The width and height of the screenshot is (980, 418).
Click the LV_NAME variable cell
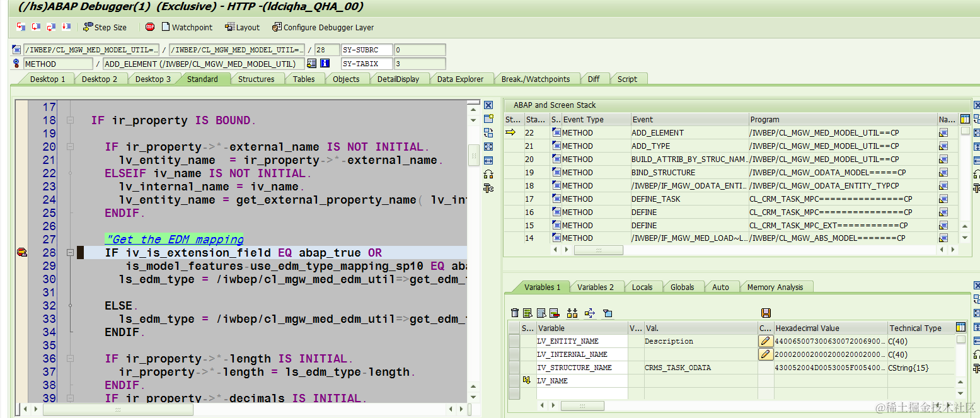(x=582, y=381)
